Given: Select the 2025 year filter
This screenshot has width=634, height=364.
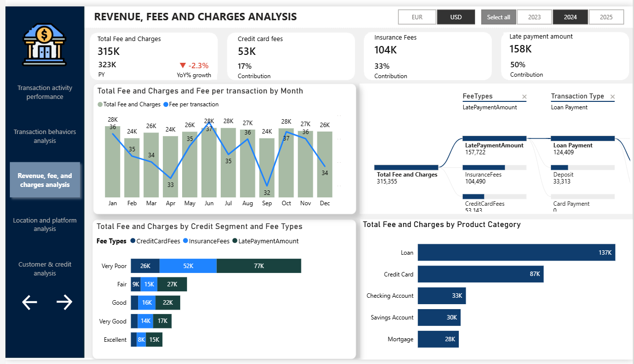Looking at the screenshot, I should tap(606, 17).
